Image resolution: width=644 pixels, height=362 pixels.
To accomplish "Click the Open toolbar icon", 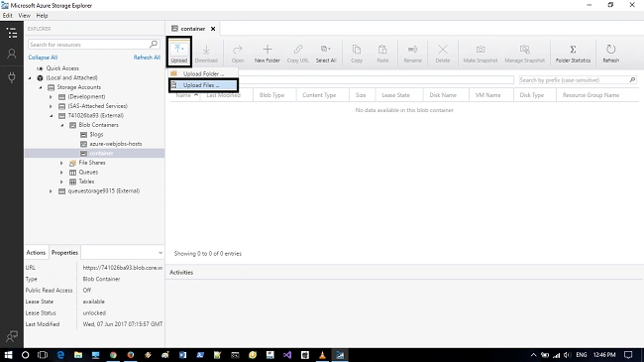I will click(x=238, y=54).
